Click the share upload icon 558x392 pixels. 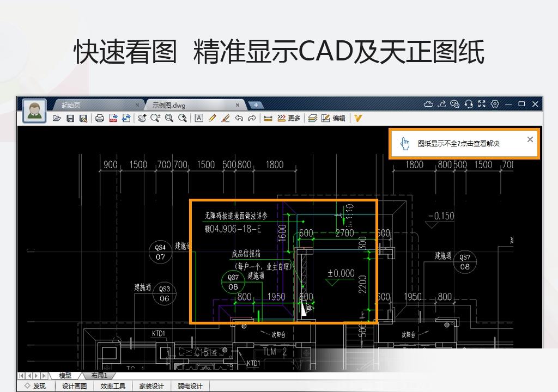pyautogui.click(x=441, y=104)
